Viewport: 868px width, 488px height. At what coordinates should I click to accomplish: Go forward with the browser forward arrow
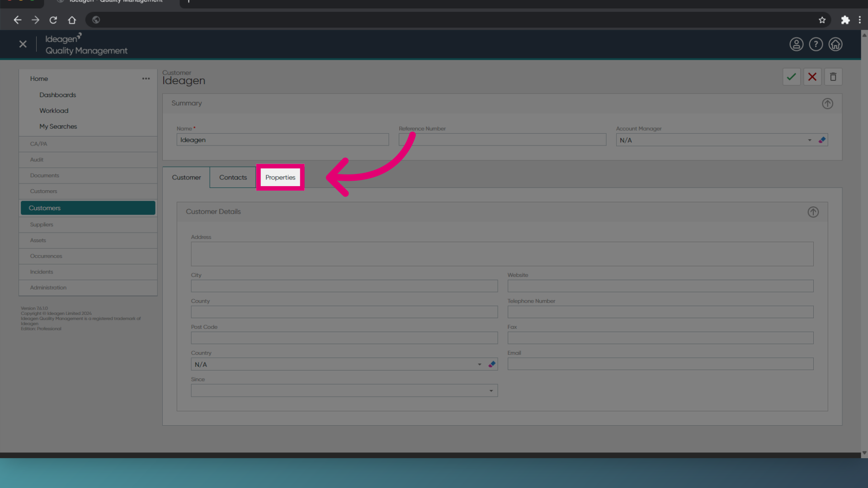[35, 20]
